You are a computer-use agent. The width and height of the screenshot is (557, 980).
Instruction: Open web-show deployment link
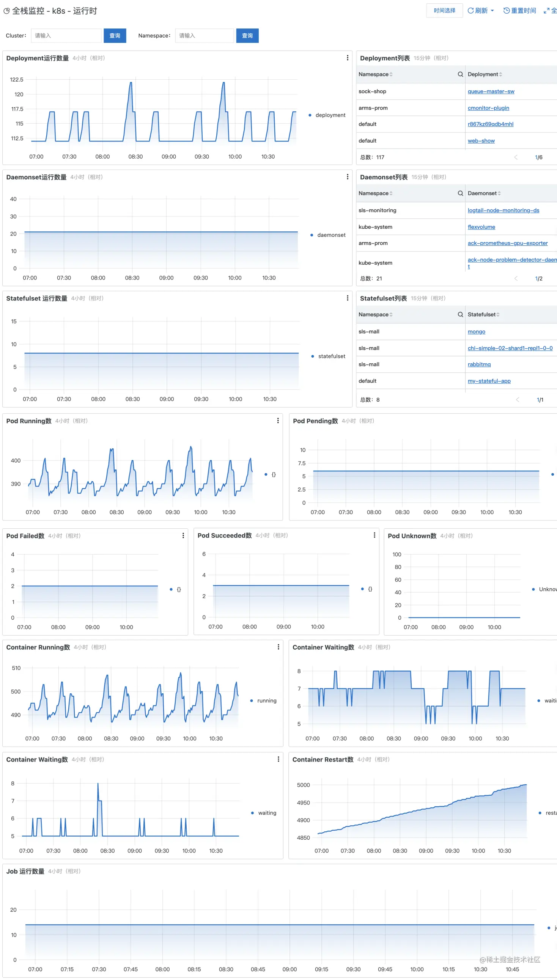[481, 141]
